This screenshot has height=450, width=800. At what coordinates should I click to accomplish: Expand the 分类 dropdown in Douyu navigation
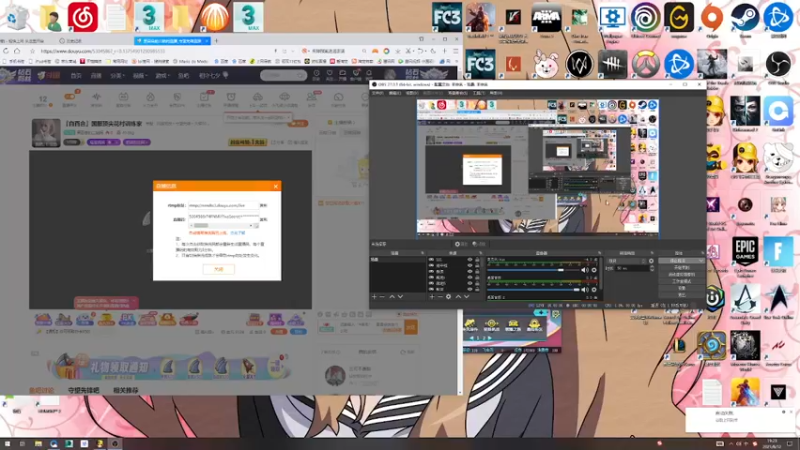(x=117, y=76)
